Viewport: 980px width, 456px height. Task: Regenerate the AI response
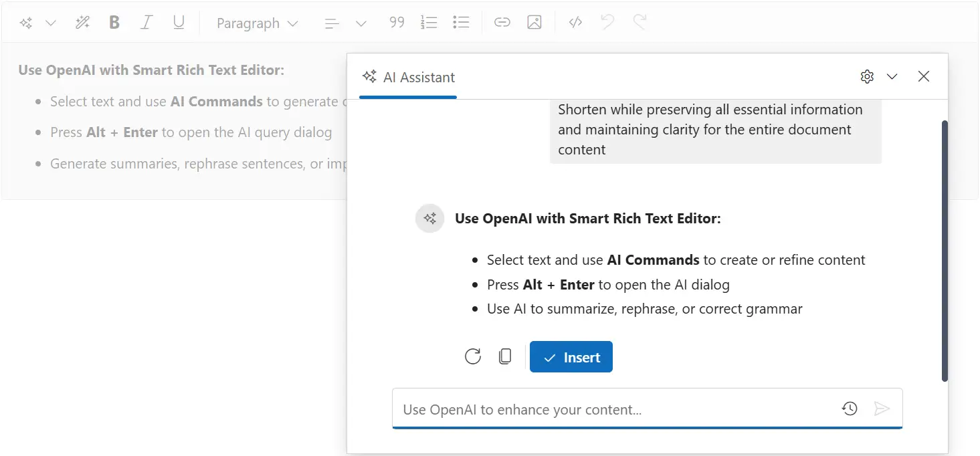[473, 357]
